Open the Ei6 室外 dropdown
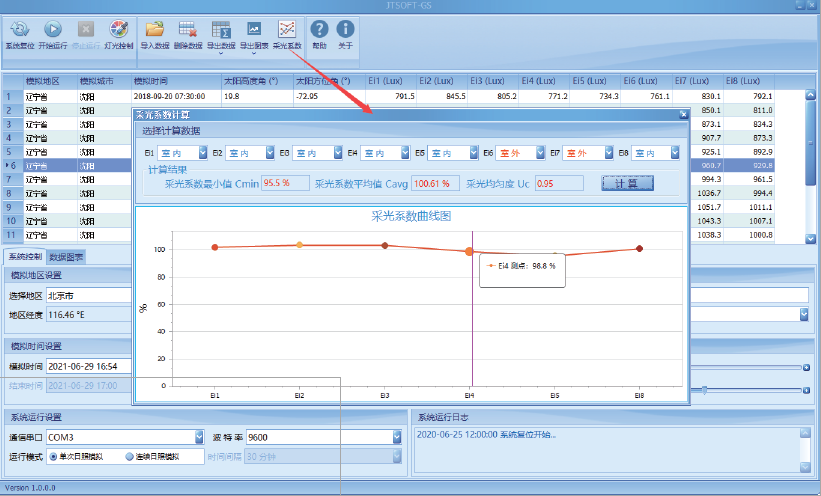 click(x=540, y=152)
